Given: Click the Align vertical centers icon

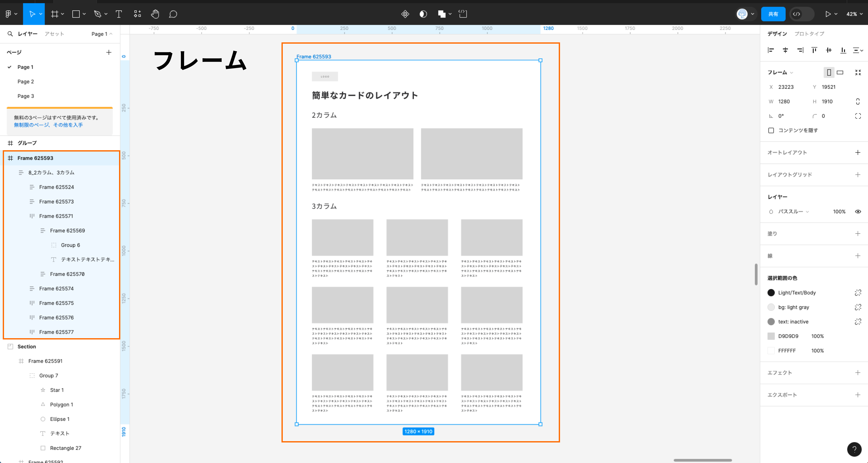Looking at the screenshot, I should pyautogui.click(x=829, y=50).
